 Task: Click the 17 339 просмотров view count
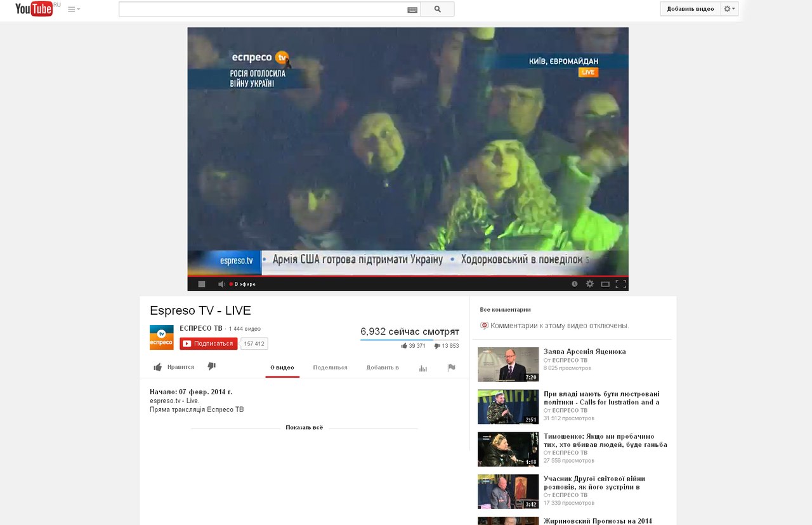click(x=569, y=503)
